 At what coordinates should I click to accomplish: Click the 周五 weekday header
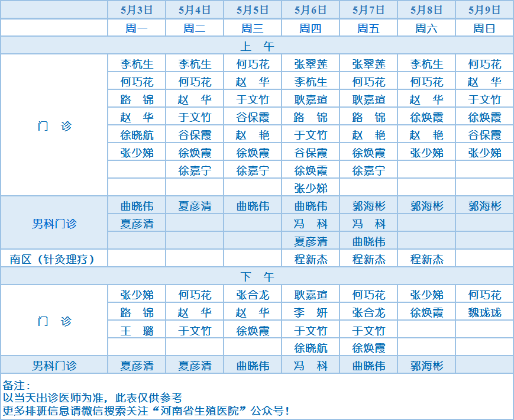coord(368,28)
